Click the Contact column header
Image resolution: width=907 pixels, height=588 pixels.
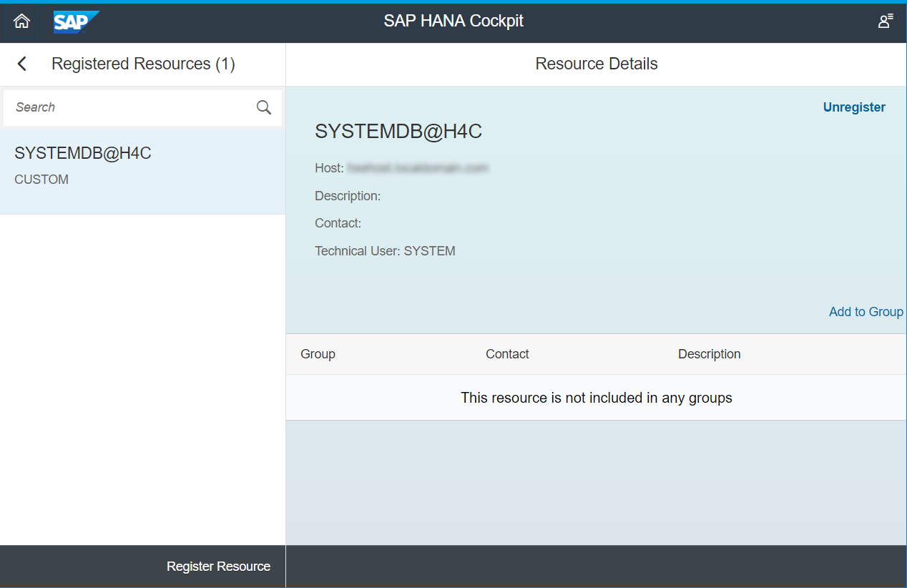coord(507,353)
